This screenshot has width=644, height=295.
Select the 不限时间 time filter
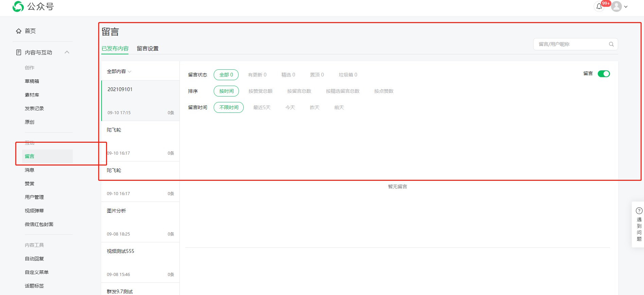(229, 107)
